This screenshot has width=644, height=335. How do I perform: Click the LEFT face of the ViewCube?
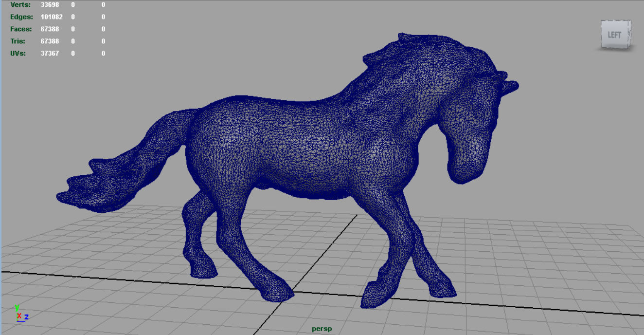click(614, 35)
